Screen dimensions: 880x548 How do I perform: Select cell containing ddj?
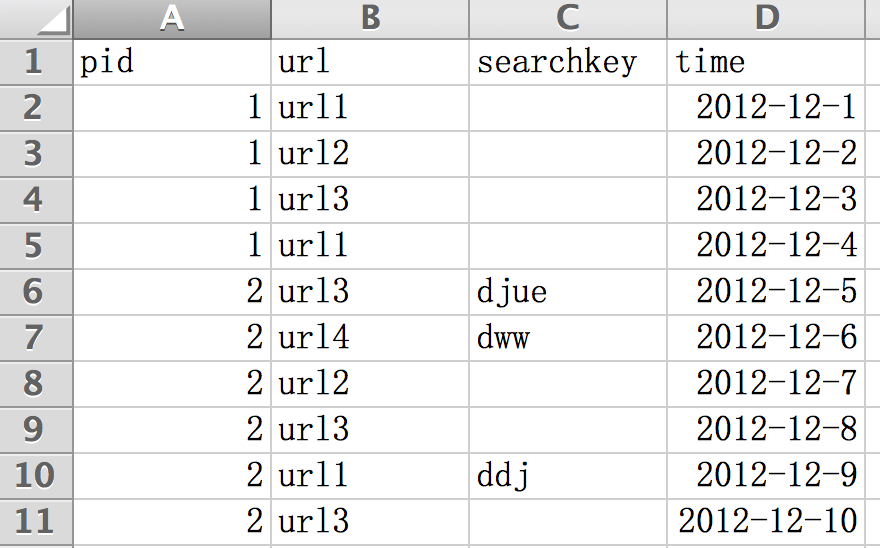click(x=568, y=476)
